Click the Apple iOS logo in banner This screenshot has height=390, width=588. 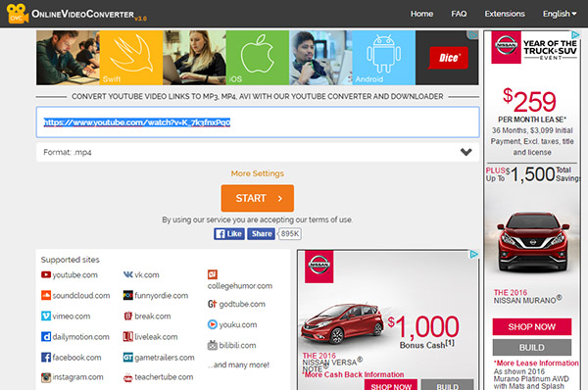pos(257,54)
